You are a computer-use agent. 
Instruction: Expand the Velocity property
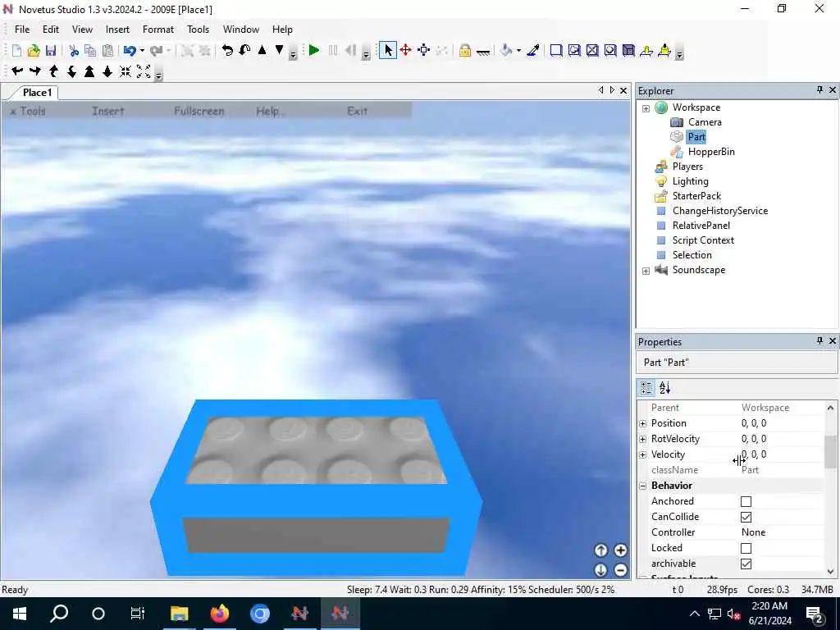(x=643, y=454)
